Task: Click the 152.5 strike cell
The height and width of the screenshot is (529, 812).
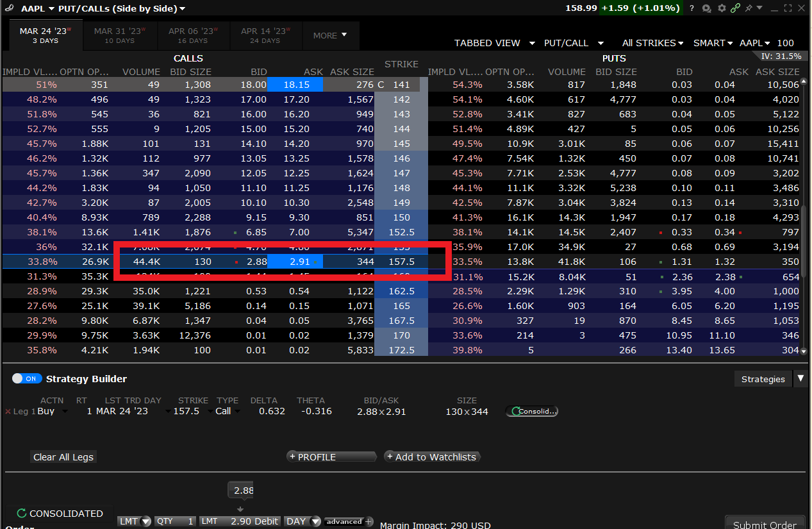Action: [402, 232]
